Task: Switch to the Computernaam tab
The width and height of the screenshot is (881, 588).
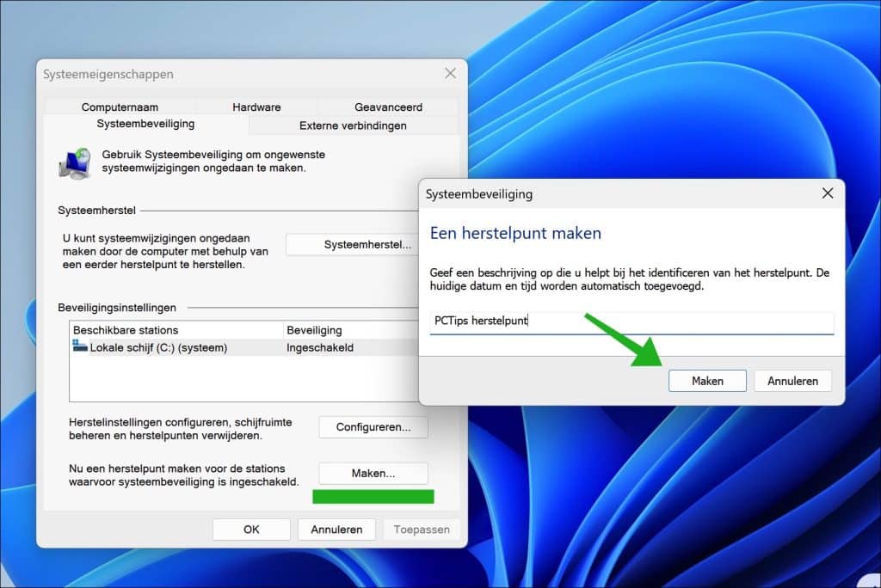Action: [x=120, y=107]
